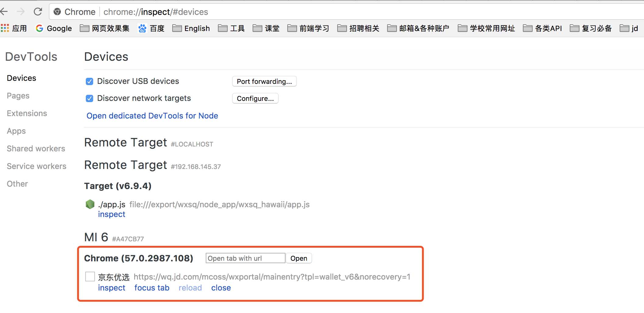Click the MI 6 device heading
Image resolution: width=644 pixels, height=313 pixels.
[x=96, y=237]
